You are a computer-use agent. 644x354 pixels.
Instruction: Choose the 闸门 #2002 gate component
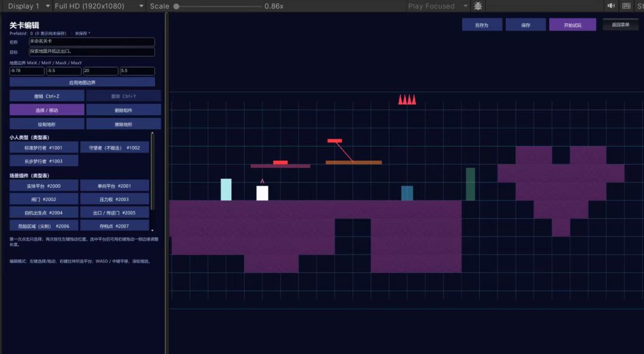coord(44,199)
